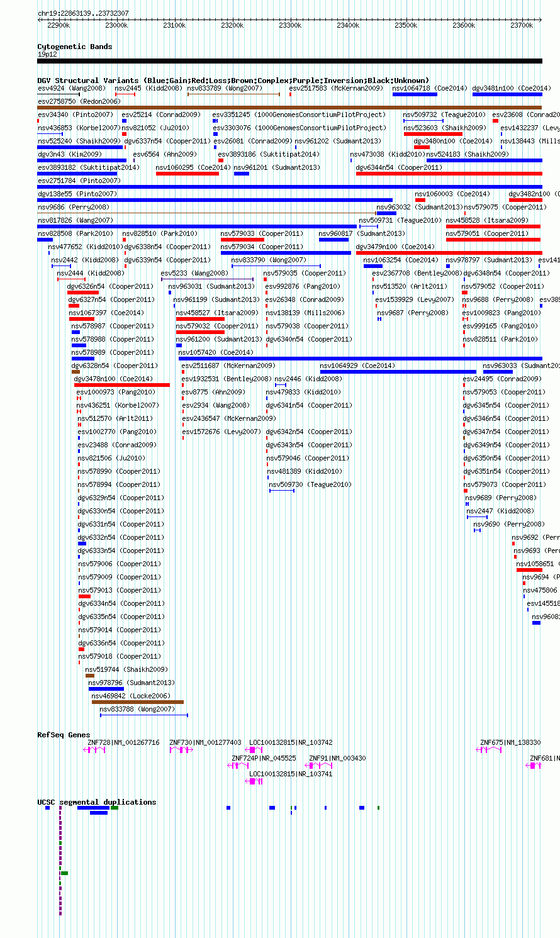
Task: Open the UCSC segmental duplications track title
Action: point(97,802)
